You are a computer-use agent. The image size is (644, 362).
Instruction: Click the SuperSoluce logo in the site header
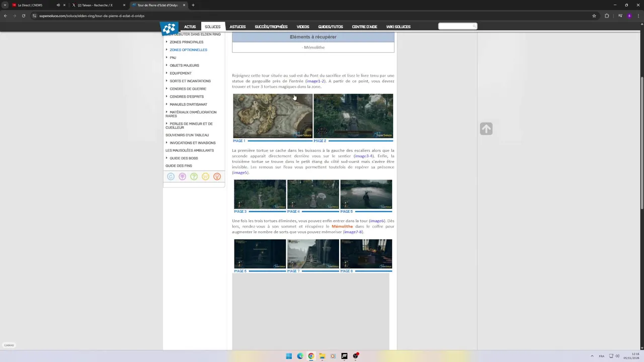(x=169, y=29)
